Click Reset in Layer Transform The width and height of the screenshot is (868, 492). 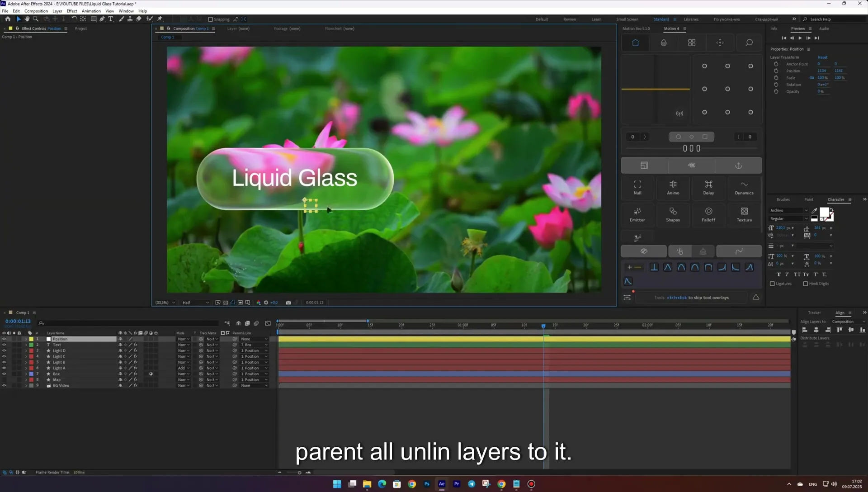[x=822, y=57]
